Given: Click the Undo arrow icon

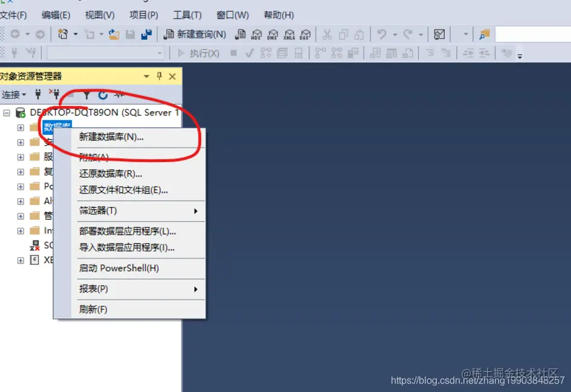Looking at the screenshot, I should [381, 34].
